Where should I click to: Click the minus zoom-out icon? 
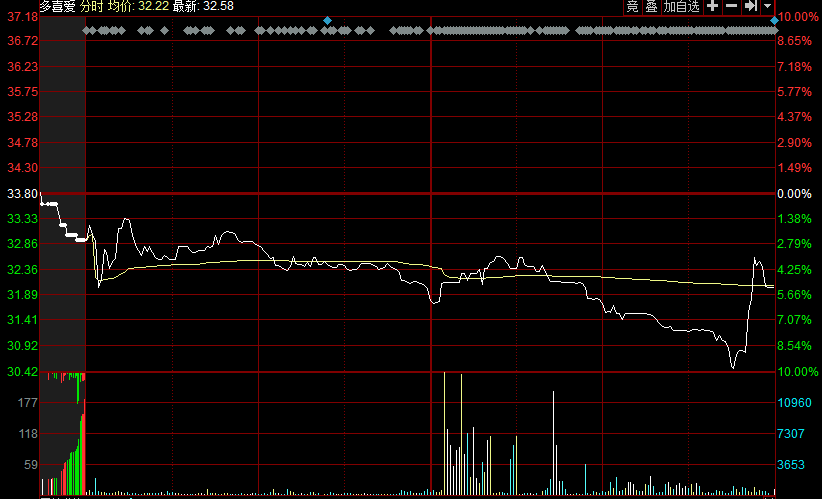[x=731, y=6]
